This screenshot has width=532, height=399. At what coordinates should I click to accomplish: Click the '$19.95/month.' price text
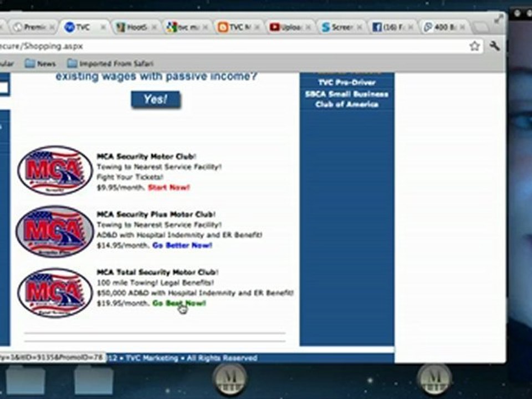click(x=123, y=303)
